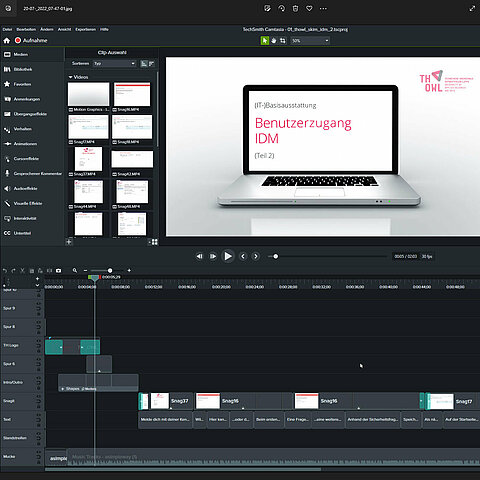Select the Snag37 clip on the timeline
This screenshot has width=480, height=480.
[165, 401]
